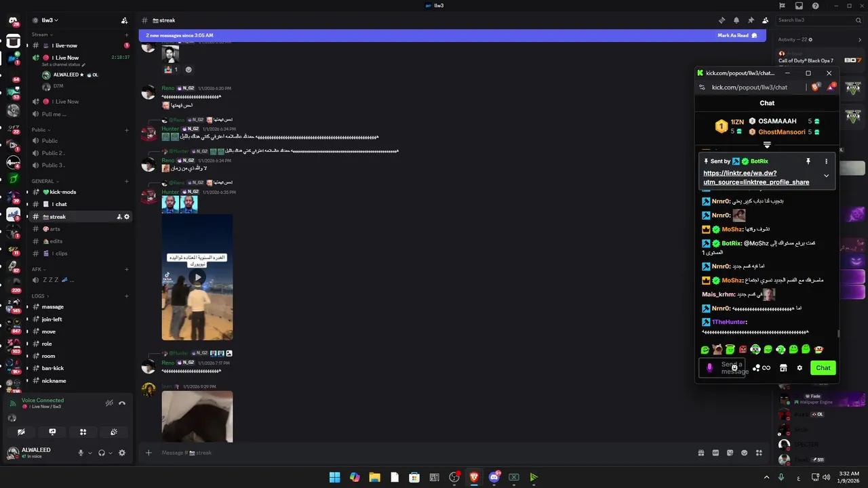Open leen's image attachment thumbnail
Viewport: 868px width, 488px height.
[x=197, y=416]
